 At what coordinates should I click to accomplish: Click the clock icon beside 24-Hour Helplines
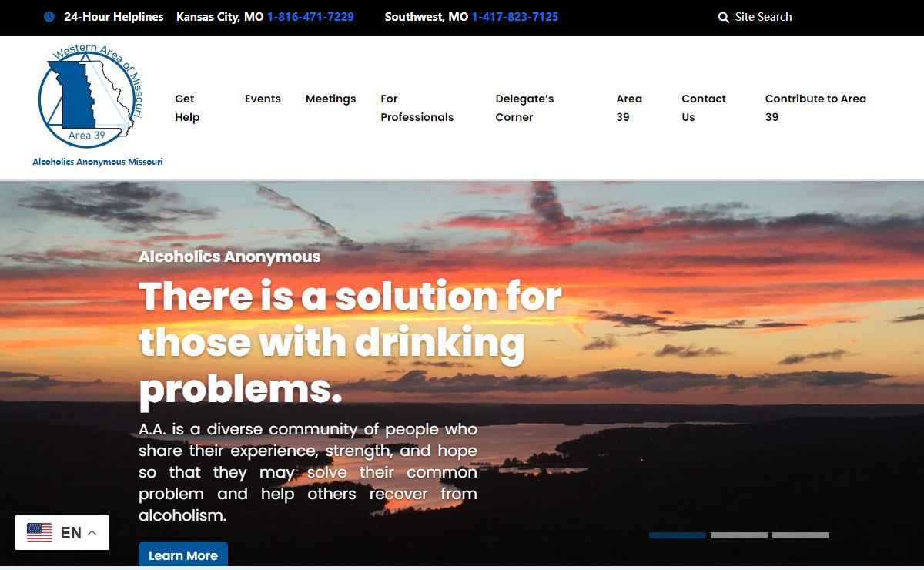[x=49, y=17]
